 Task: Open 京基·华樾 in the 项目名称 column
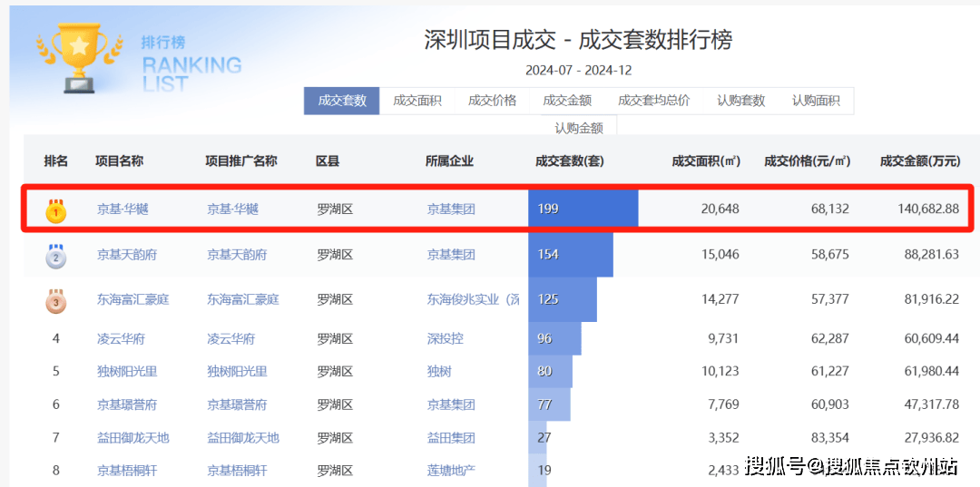[x=122, y=209]
